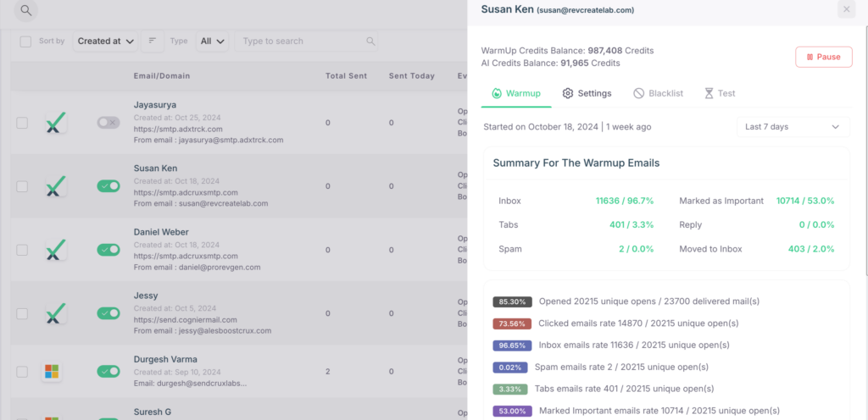
Task: Click the Jayasurya account provider icon
Action: pyautogui.click(x=55, y=123)
